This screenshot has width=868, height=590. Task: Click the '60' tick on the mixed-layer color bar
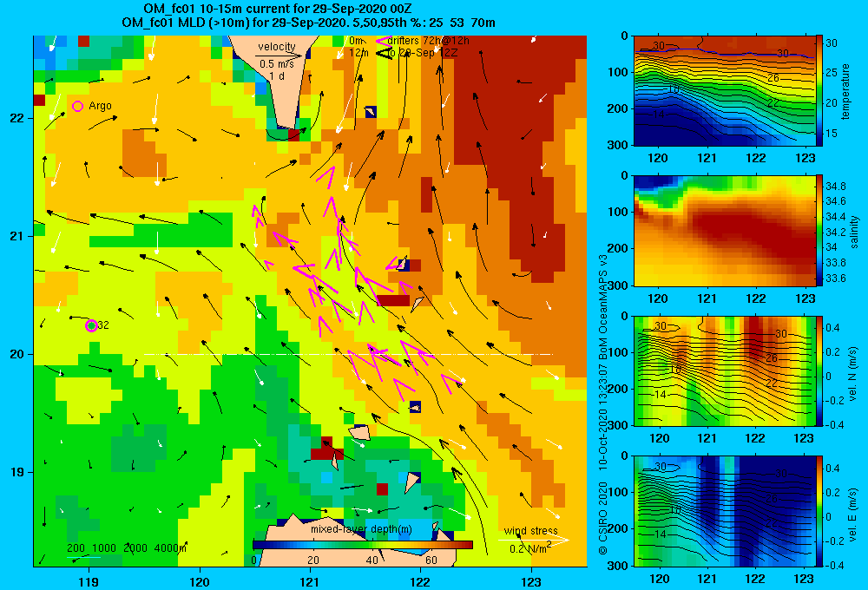click(431, 560)
